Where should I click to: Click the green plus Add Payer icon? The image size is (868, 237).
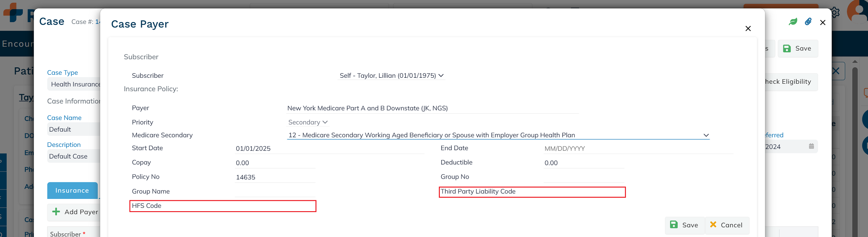point(56,212)
